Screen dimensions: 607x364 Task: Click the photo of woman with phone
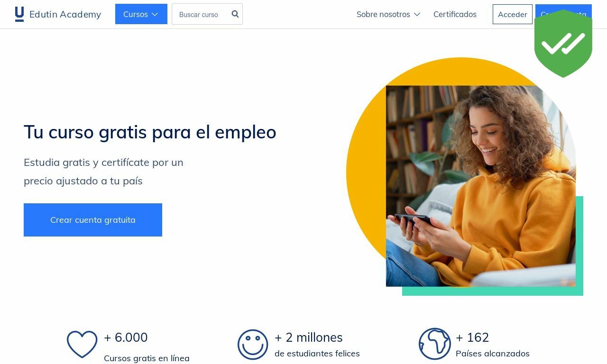(480, 186)
